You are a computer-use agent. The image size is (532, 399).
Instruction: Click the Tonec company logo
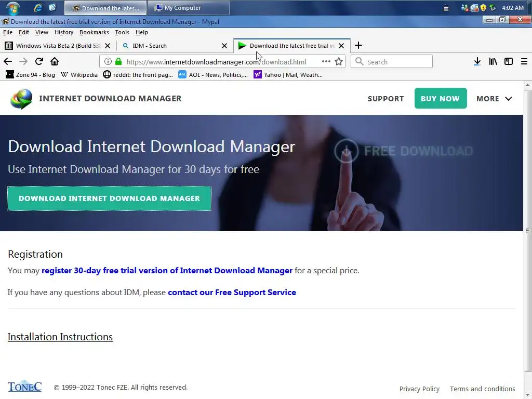25,387
